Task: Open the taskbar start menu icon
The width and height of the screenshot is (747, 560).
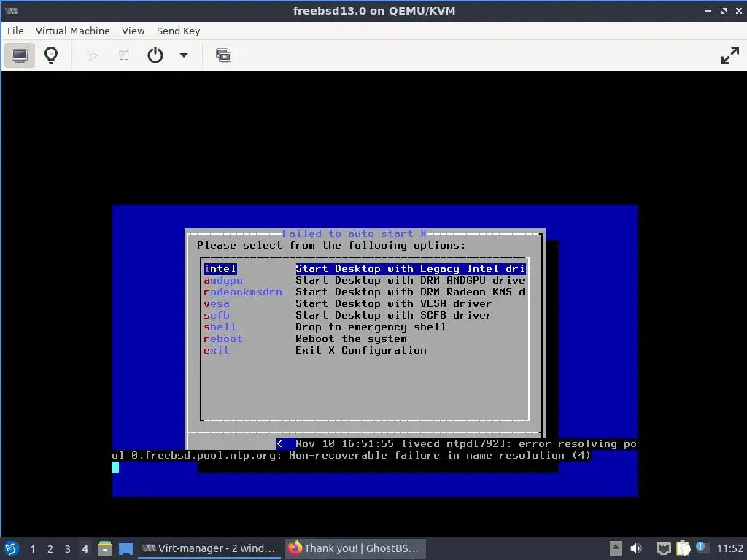Action: tap(12, 548)
